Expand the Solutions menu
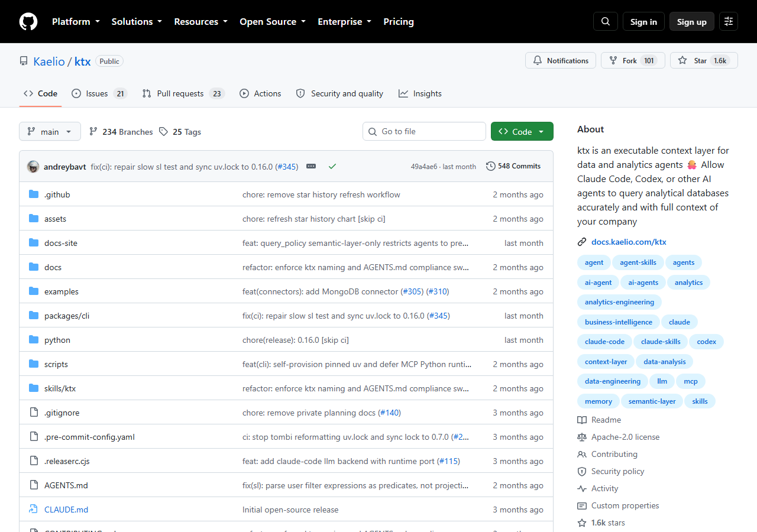The width and height of the screenshot is (757, 532). (x=137, y=21)
